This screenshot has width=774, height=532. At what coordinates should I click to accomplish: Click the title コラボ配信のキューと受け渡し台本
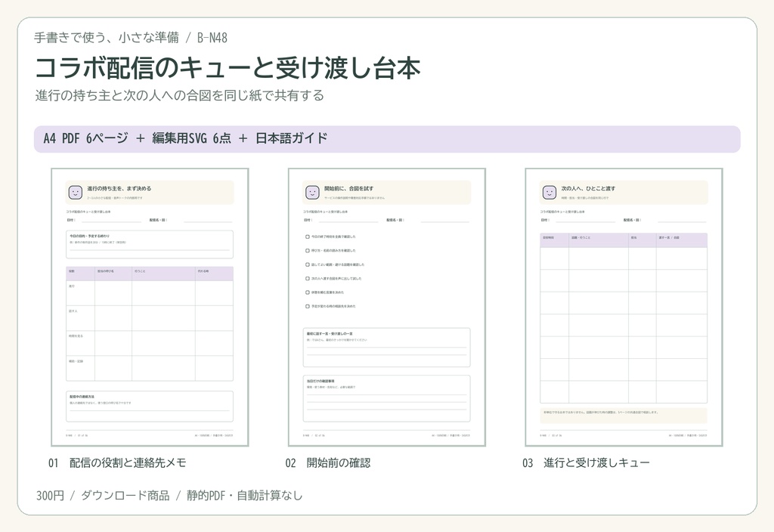pos(228,67)
